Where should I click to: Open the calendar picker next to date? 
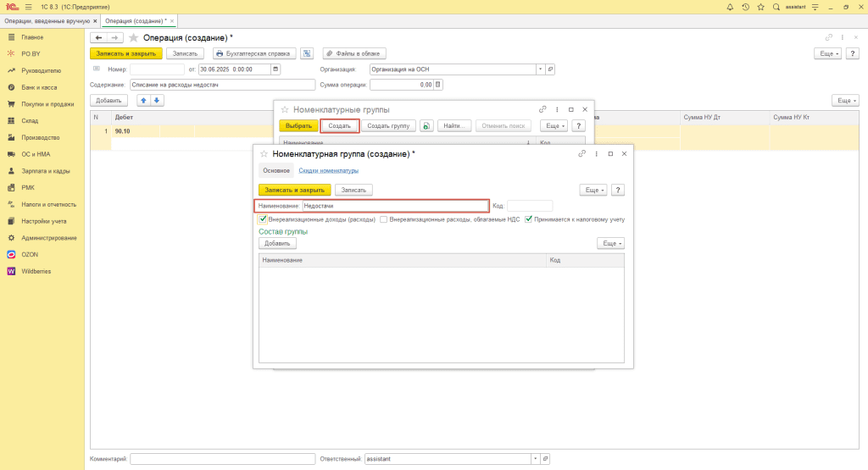[x=275, y=69]
